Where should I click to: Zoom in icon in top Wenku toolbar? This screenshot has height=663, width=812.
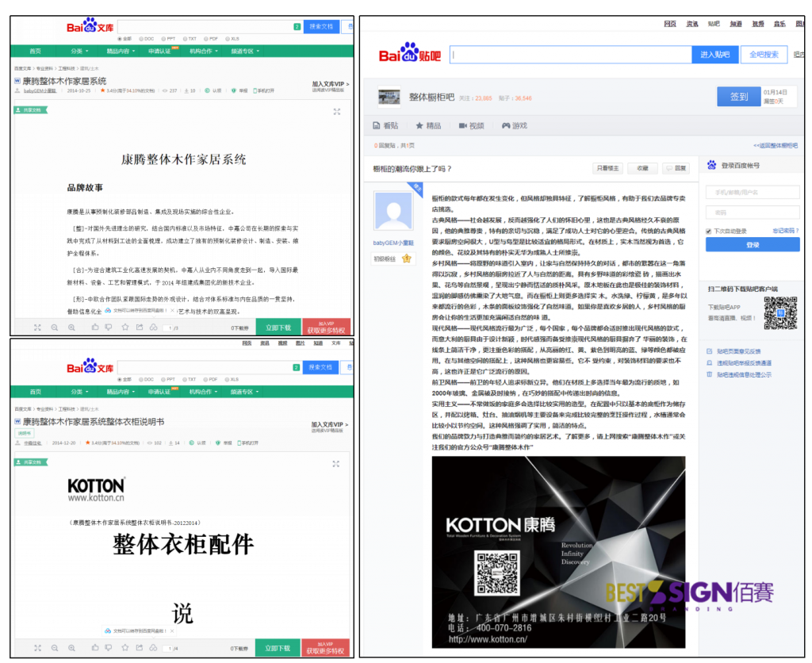[x=71, y=328]
